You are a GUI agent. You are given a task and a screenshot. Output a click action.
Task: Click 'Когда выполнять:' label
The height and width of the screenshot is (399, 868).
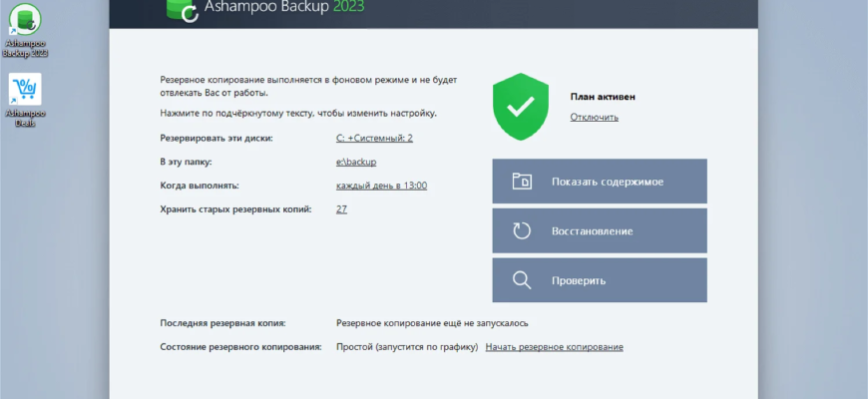[200, 186]
